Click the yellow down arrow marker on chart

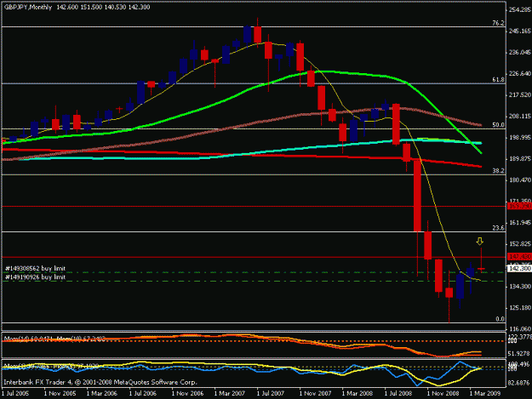tap(479, 241)
